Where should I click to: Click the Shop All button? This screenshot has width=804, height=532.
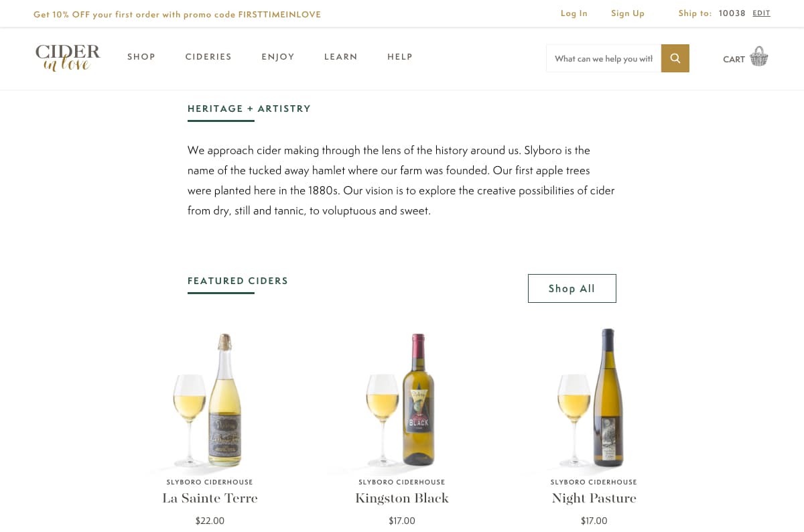tap(572, 288)
